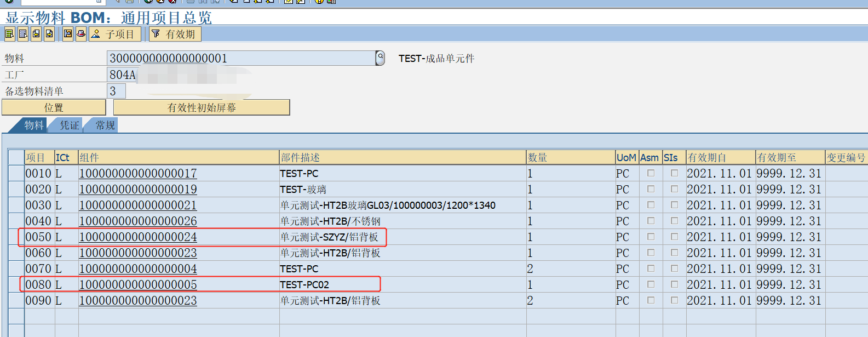The width and height of the screenshot is (868, 337).
Task: Click the UoM column header
Action: 627,157
